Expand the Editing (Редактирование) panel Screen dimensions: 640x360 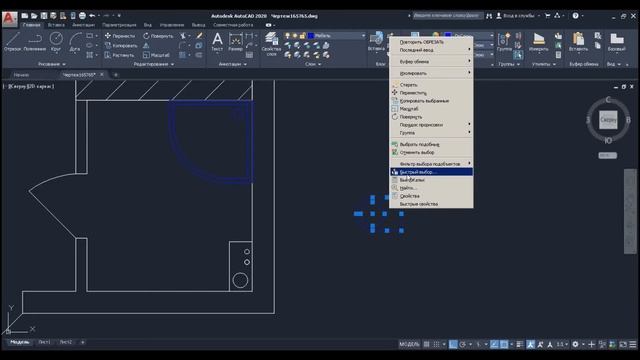(x=154, y=64)
